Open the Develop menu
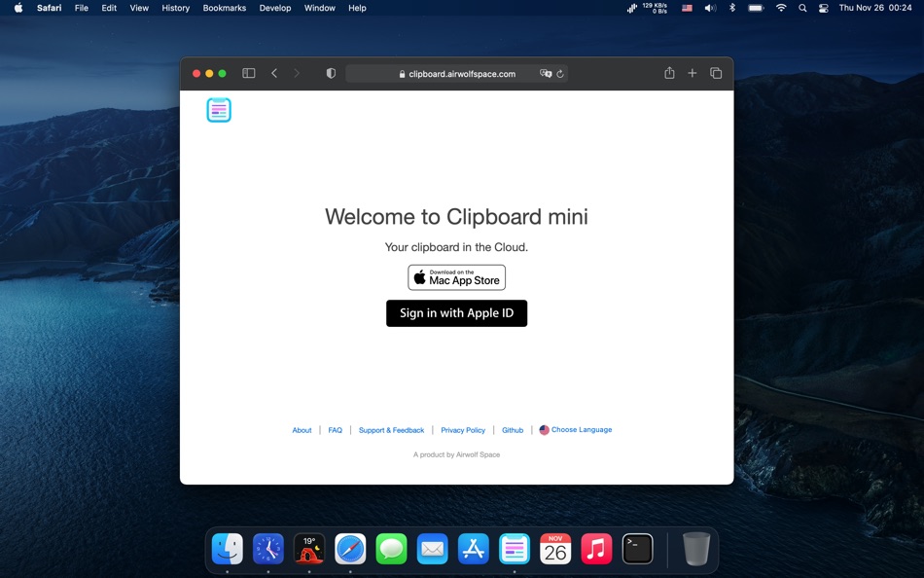 point(275,8)
